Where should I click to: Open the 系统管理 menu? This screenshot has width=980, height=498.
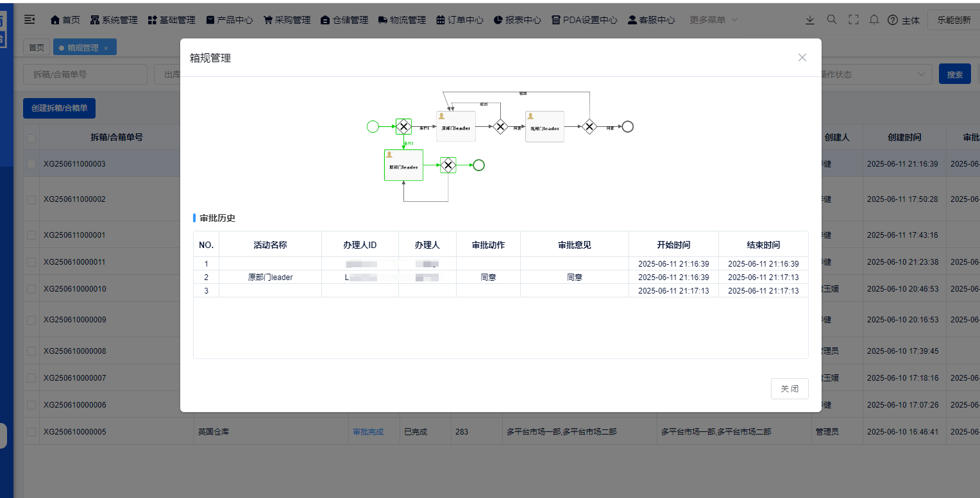tap(114, 19)
